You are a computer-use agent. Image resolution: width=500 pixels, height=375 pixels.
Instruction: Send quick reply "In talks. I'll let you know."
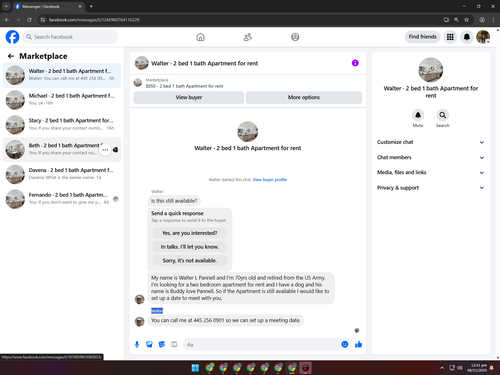pos(189,247)
